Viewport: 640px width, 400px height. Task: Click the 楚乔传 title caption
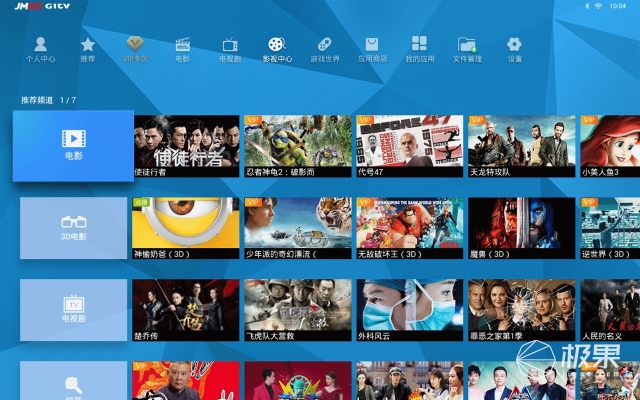click(x=146, y=336)
